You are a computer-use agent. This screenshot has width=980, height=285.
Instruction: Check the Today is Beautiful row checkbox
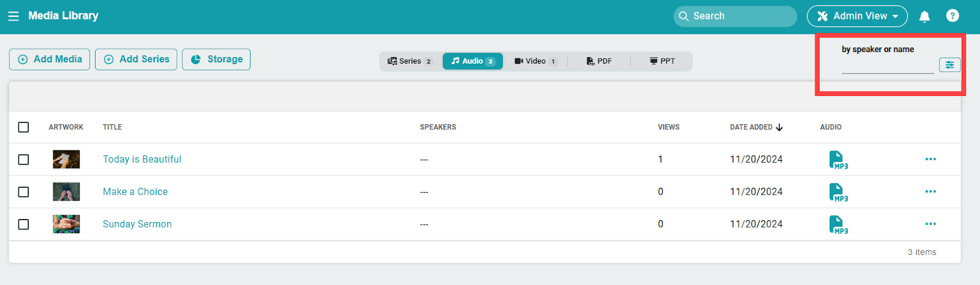tap(23, 160)
